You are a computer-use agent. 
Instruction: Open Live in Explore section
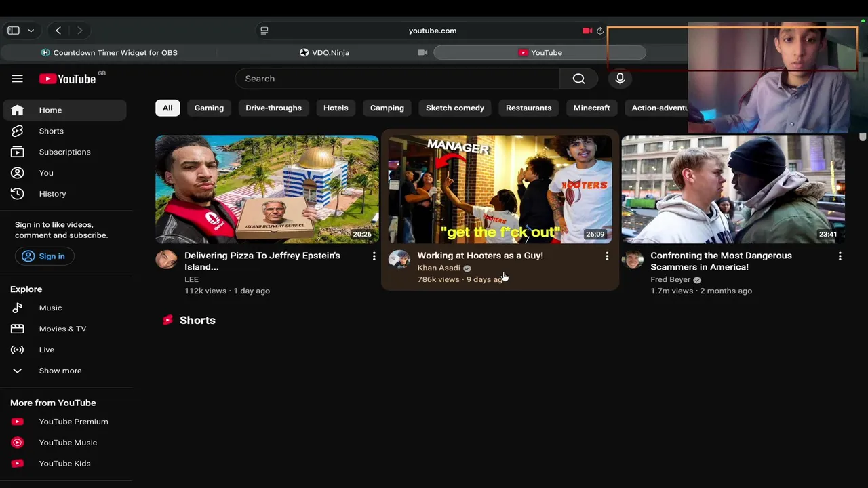pyautogui.click(x=65, y=350)
